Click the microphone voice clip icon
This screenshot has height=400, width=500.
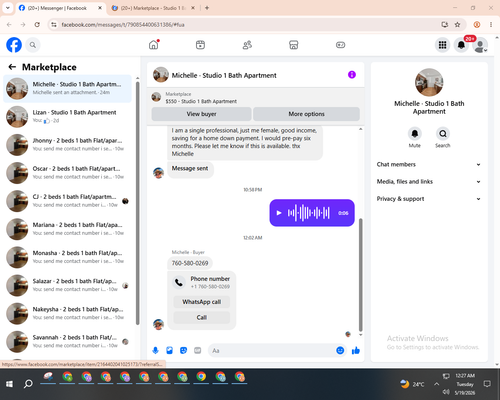coord(155,350)
